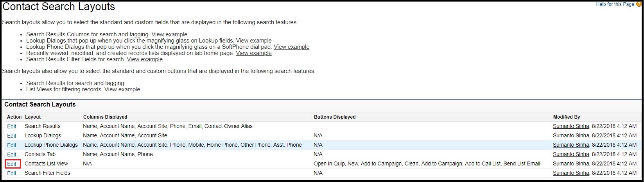Edit the Search Results layout
The image size is (644, 183).
coord(12,126)
